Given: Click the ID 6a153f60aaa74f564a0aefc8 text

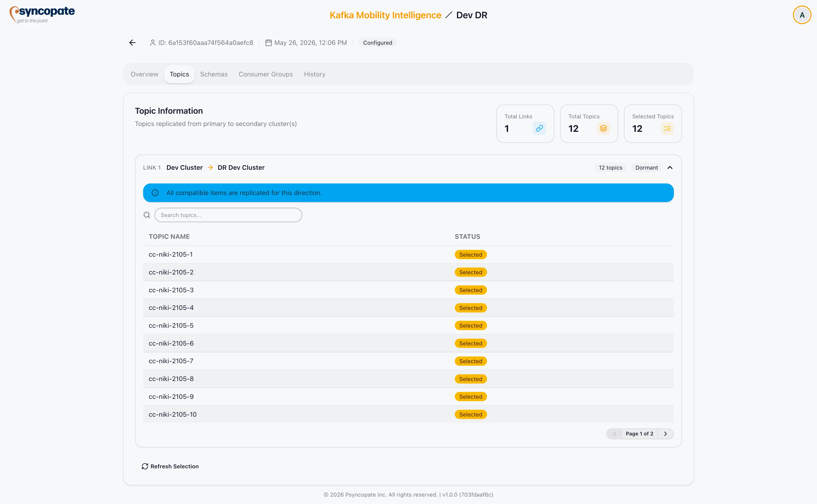Looking at the screenshot, I should [206, 43].
